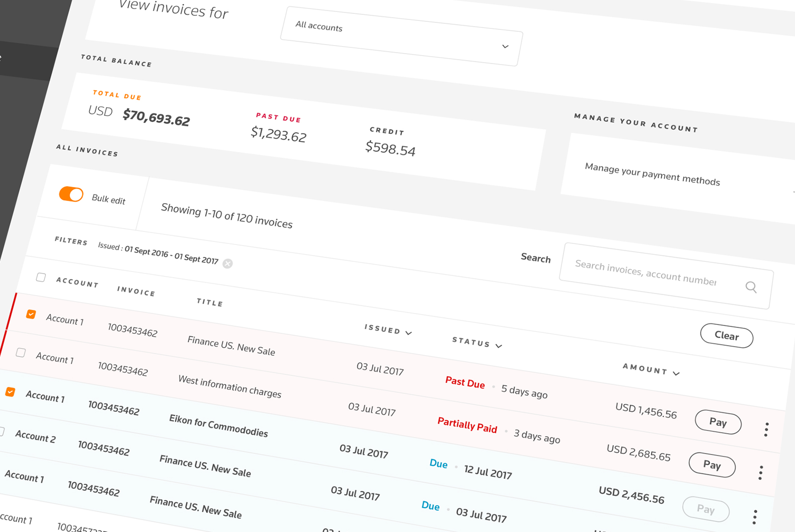The width and height of the screenshot is (795, 532).
Task: Pay the USD 1,456.56 invoice
Action: tap(718, 422)
